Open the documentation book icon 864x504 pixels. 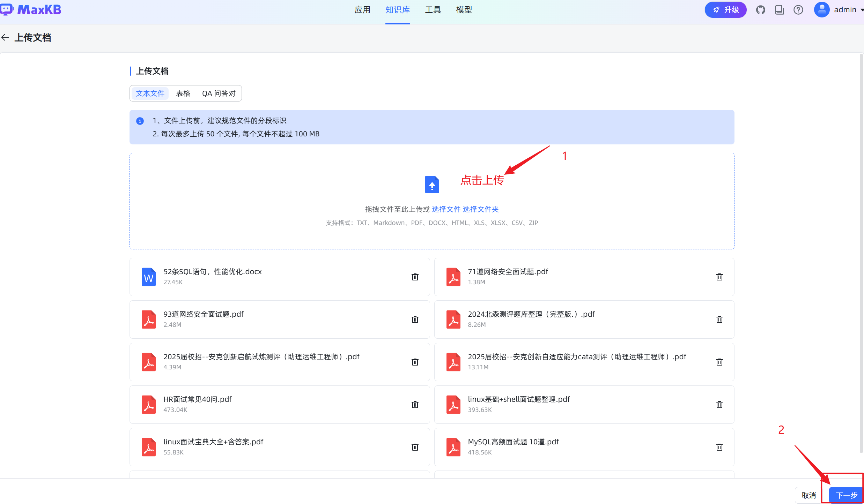[x=780, y=10]
